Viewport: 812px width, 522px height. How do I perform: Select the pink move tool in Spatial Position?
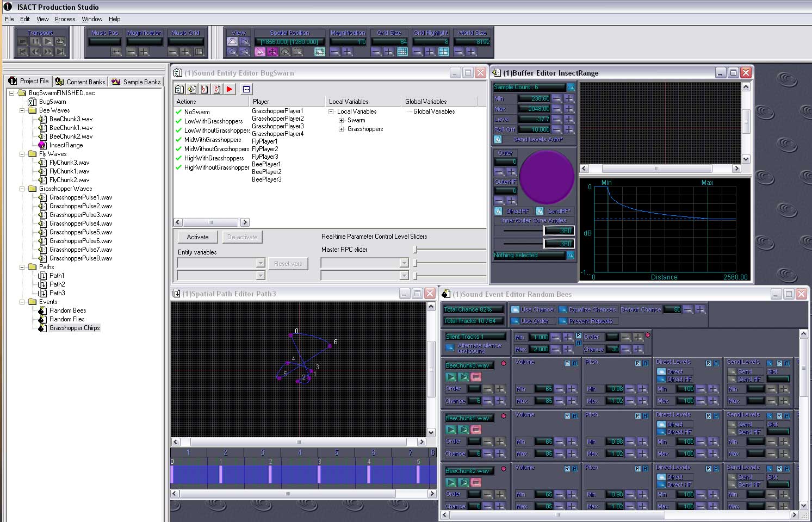click(272, 52)
